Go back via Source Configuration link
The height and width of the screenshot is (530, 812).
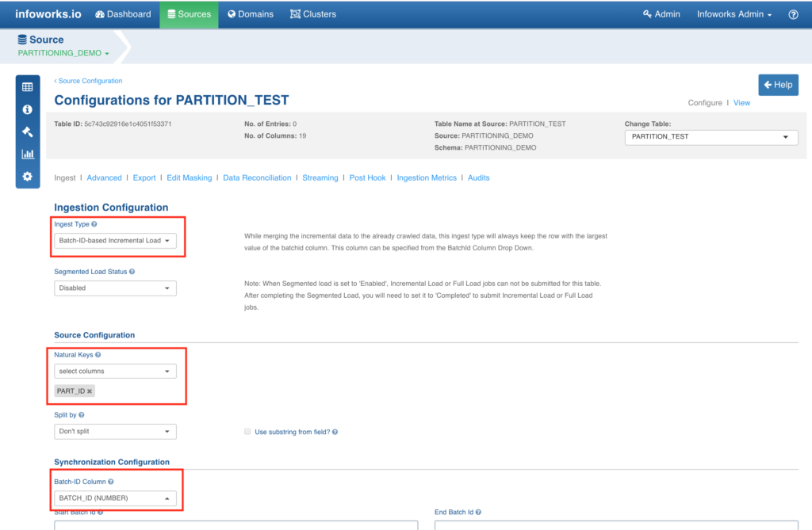(x=88, y=81)
